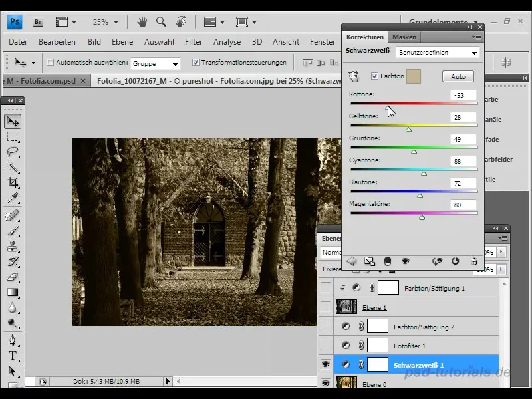Select the Eyedropper tool

pos(13,198)
